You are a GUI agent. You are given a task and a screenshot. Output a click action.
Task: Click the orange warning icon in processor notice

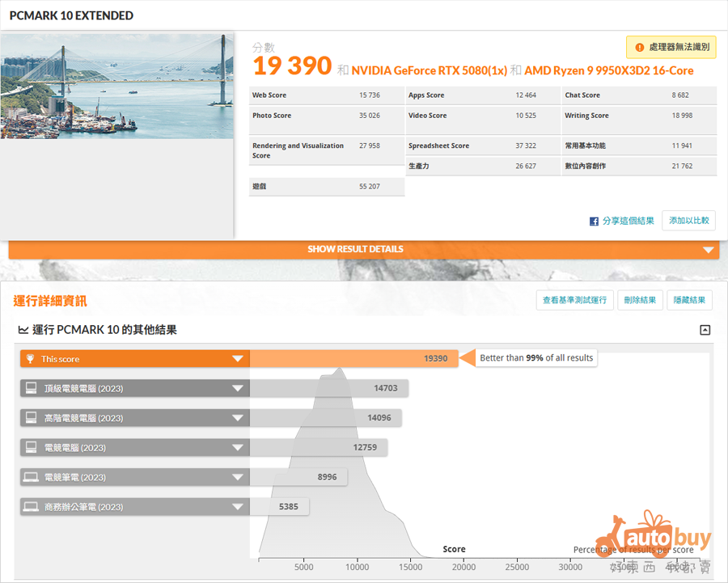(x=640, y=48)
